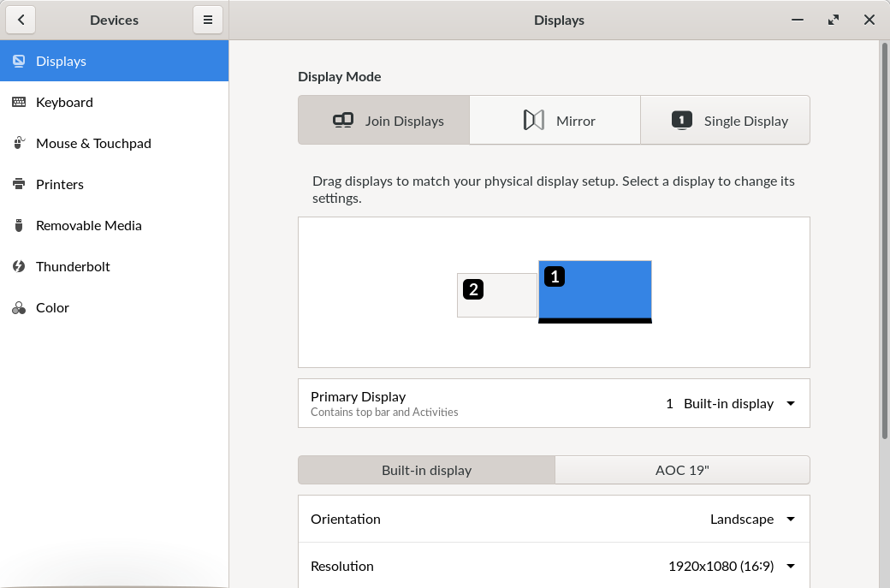
Task: Select Printers in the sidebar
Action: [x=114, y=185]
